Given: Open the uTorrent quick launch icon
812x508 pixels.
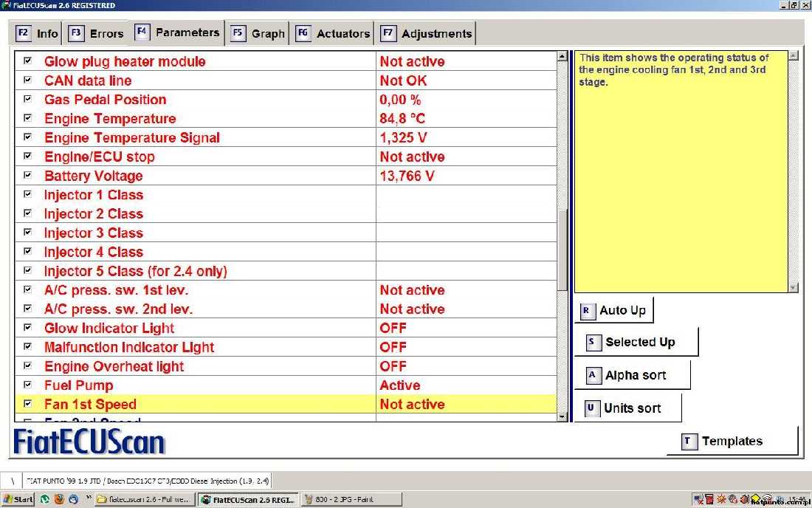Looking at the screenshot, I should click(x=45, y=499).
